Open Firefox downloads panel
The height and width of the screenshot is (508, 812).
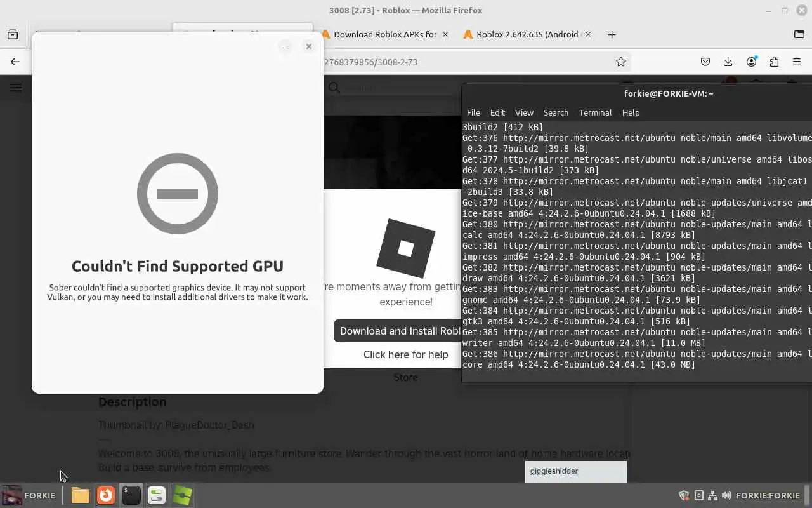point(728,62)
